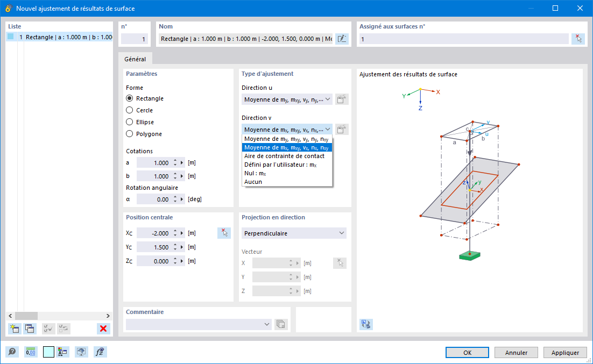
Task: Choose the 'Aucun' option
Action: [x=287, y=182]
